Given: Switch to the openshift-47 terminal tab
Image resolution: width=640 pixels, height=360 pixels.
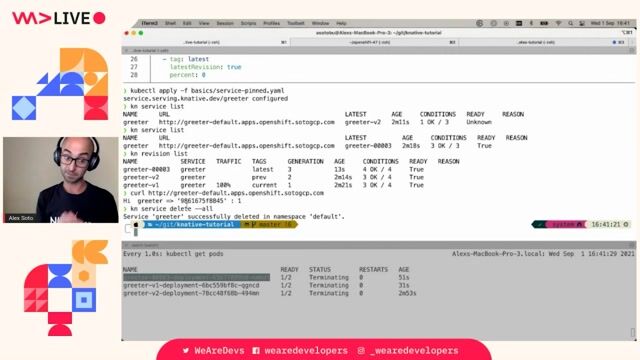Looking at the screenshot, I should coord(374,42).
